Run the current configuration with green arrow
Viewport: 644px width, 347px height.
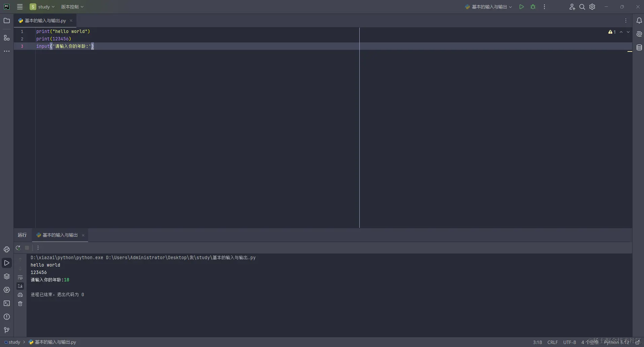pos(522,7)
